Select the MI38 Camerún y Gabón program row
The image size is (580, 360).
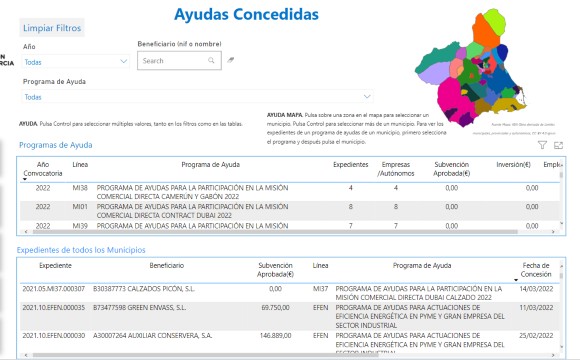click(290, 192)
